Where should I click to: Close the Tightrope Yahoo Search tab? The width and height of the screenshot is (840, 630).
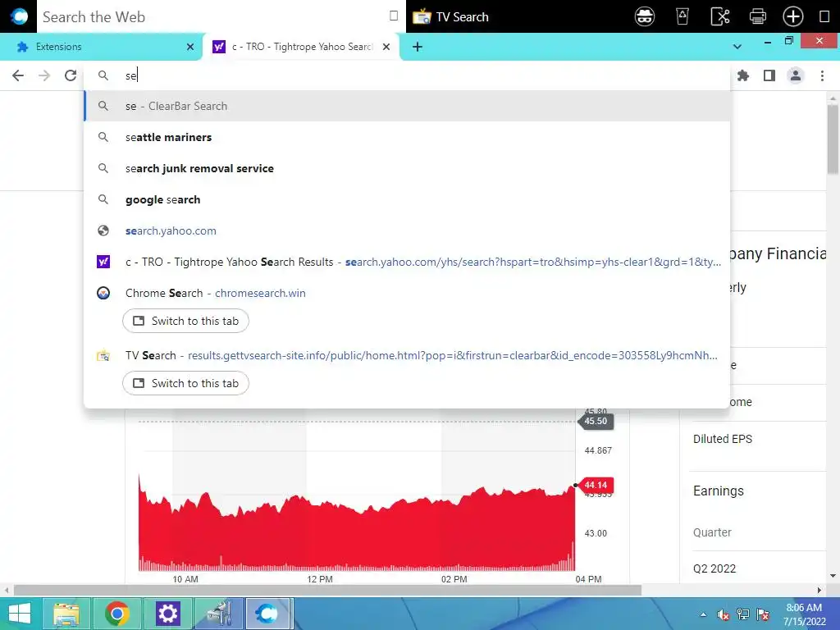(x=386, y=47)
